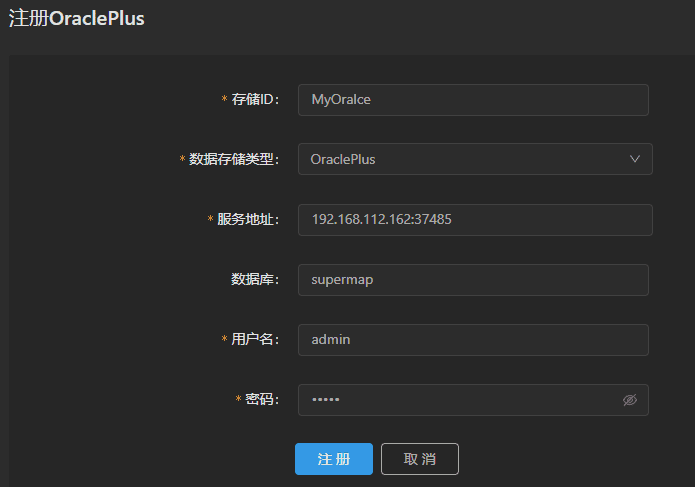The width and height of the screenshot is (695, 487).
Task: Click the 注册 button
Action: tap(333, 459)
